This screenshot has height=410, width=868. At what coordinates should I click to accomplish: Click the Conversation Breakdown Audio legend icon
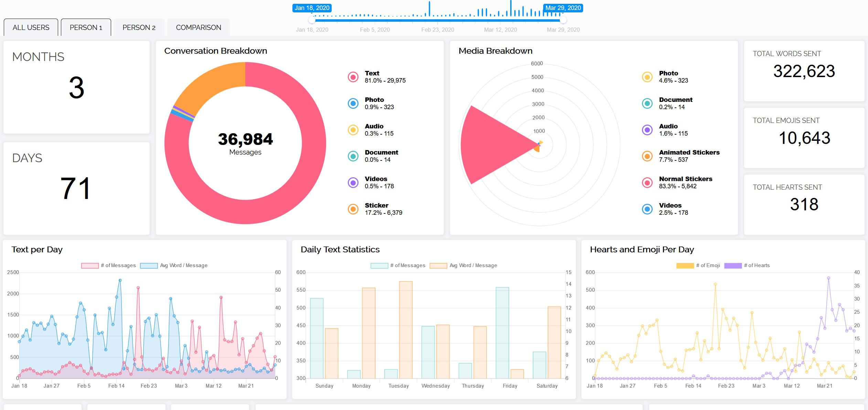point(353,130)
